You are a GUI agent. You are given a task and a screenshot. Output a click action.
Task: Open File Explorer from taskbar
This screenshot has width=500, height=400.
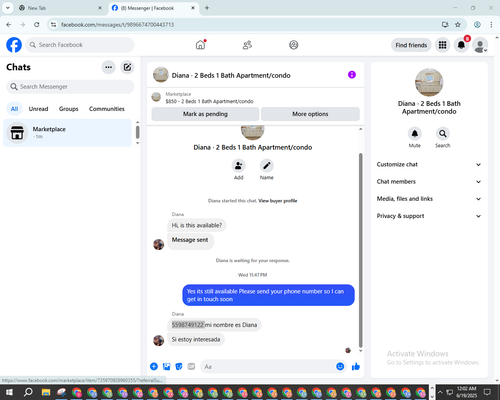[46, 392]
